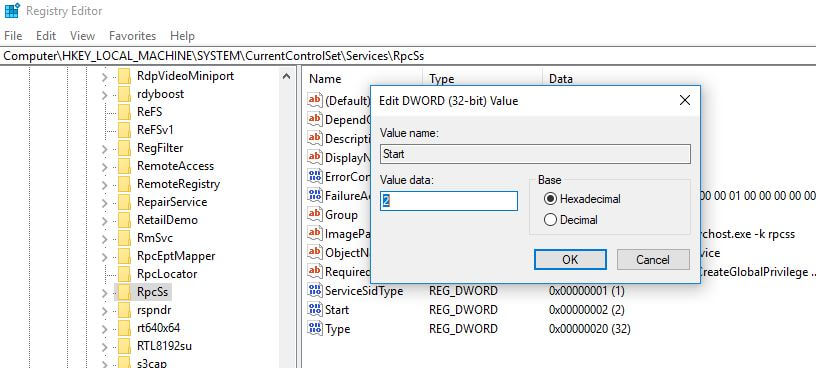Open the Favorites menu
Screen dimensions: 816x368
point(133,36)
